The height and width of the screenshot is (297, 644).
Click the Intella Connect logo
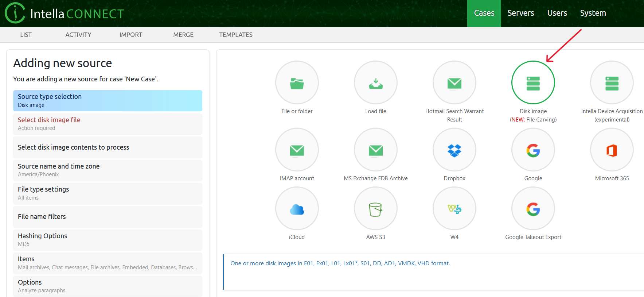tap(64, 13)
